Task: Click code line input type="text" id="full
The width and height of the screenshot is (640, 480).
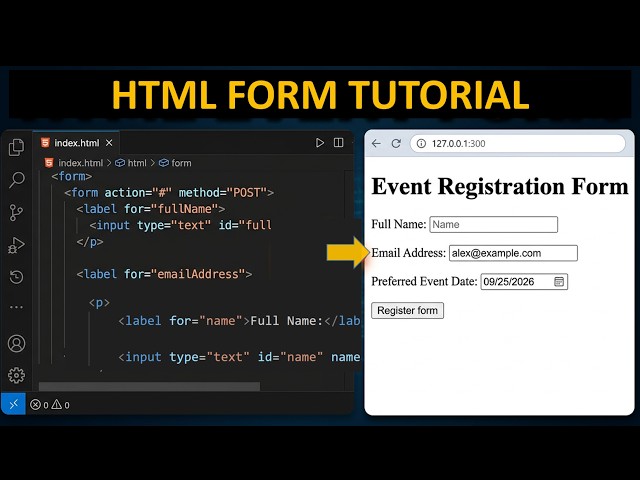Action: pos(180,225)
